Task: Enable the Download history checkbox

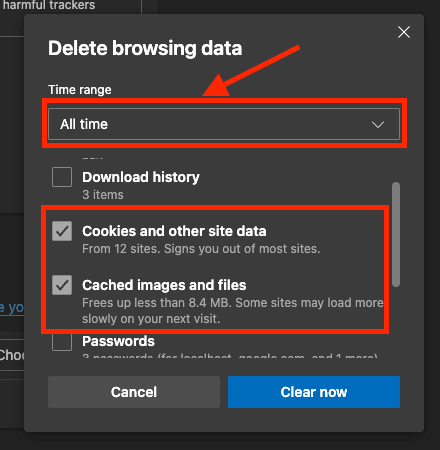Action: point(62,177)
